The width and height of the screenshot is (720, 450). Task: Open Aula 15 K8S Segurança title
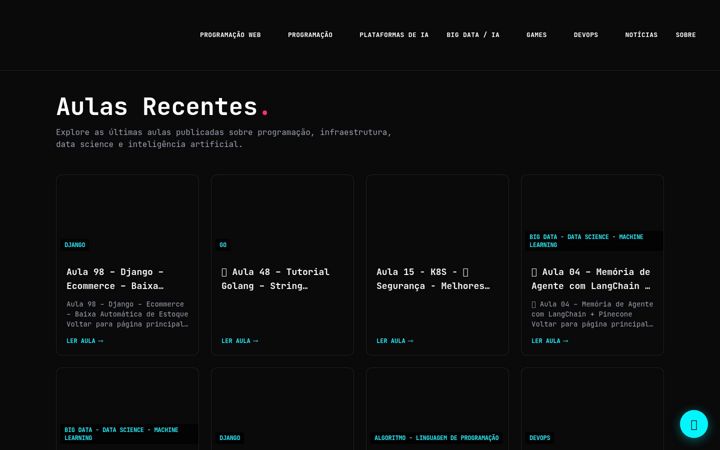[433, 279]
